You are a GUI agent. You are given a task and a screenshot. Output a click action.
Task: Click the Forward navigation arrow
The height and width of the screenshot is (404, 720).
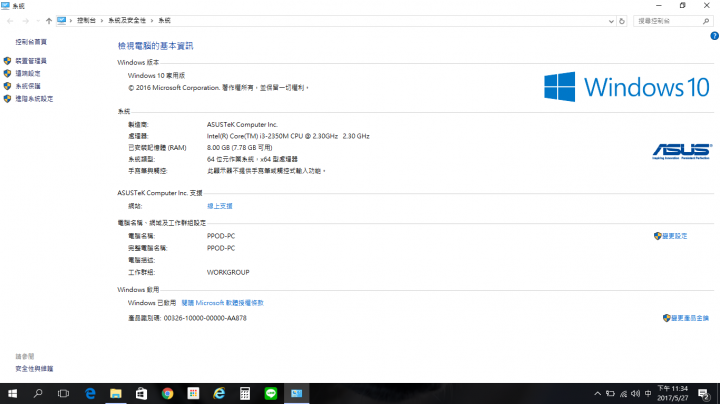point(26,21)
